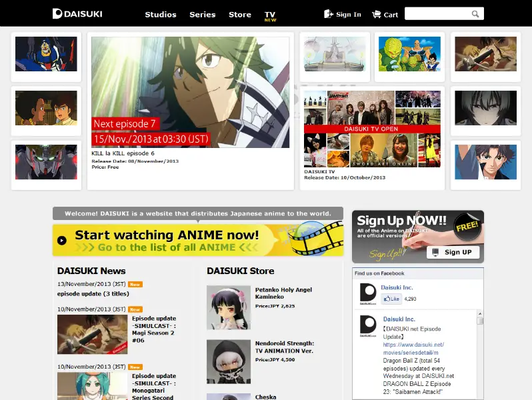532x400 pixels.
Task: Click the Sign In icon
Action: pyautogui.click(x=328, y=14)
